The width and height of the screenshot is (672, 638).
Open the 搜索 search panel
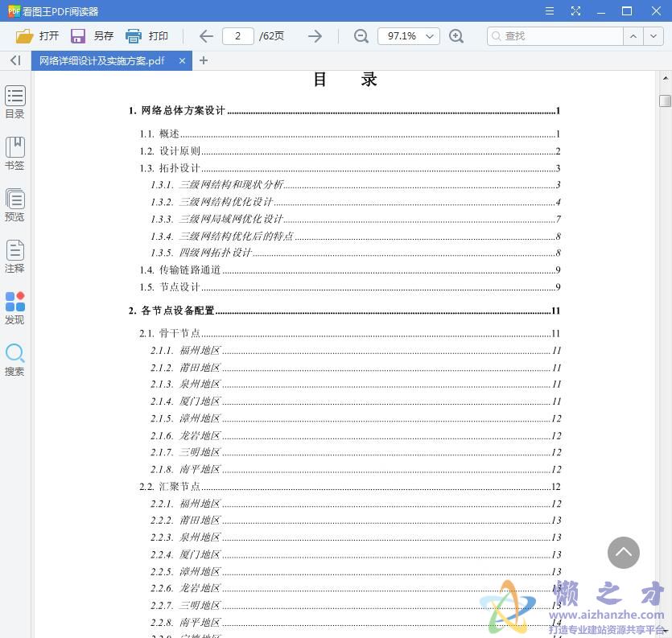coord(14,360)
